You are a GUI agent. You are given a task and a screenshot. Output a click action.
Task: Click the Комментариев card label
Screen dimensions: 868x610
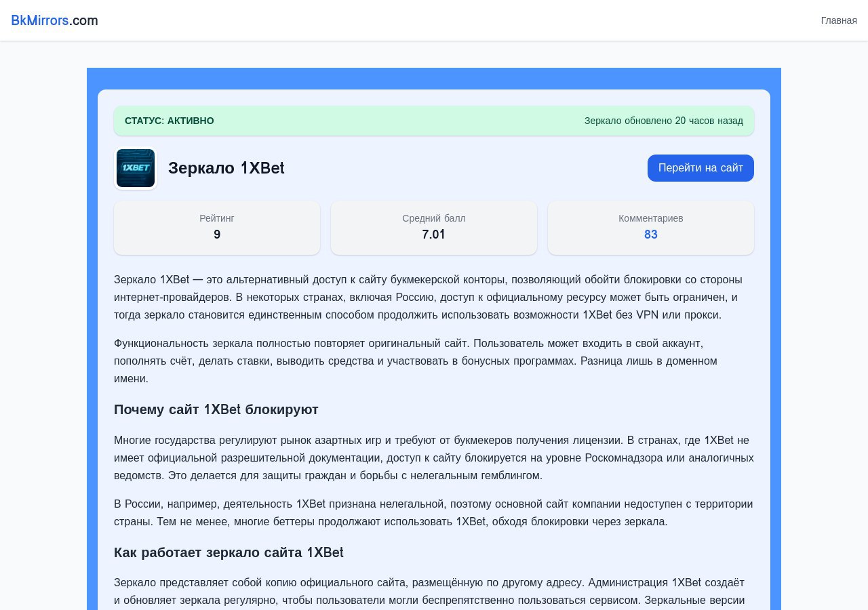[x=651, y=218]
